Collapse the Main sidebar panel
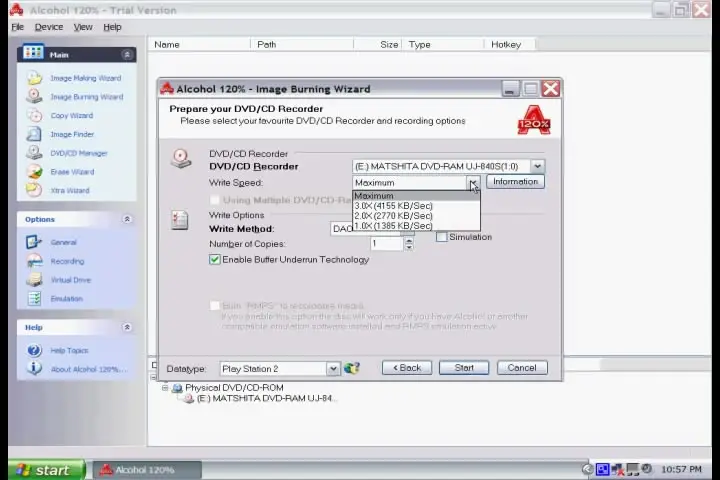This screenshot has height=480, width=720. [127, 55]
